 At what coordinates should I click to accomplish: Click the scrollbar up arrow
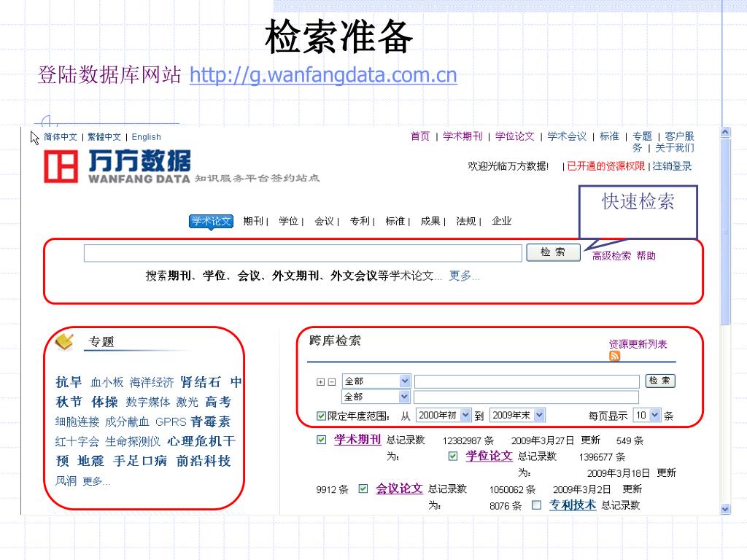725,132
